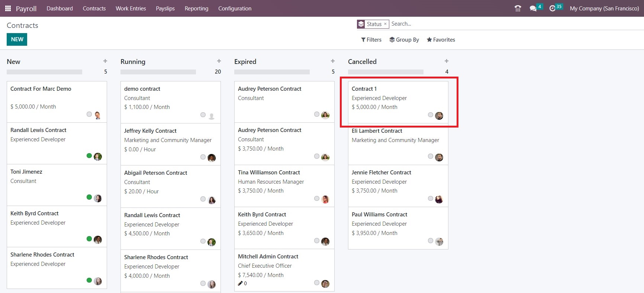Add a quick card in New column
This screenshot has width=644, height=293.
coord(105,61)
